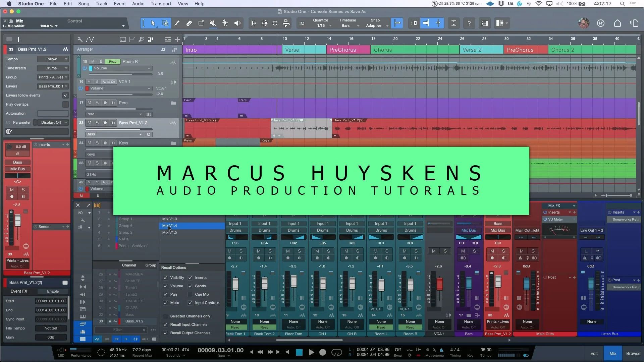Click the Play button in the transport
Viewport: 644px width, 362px height.
(311, 352)
